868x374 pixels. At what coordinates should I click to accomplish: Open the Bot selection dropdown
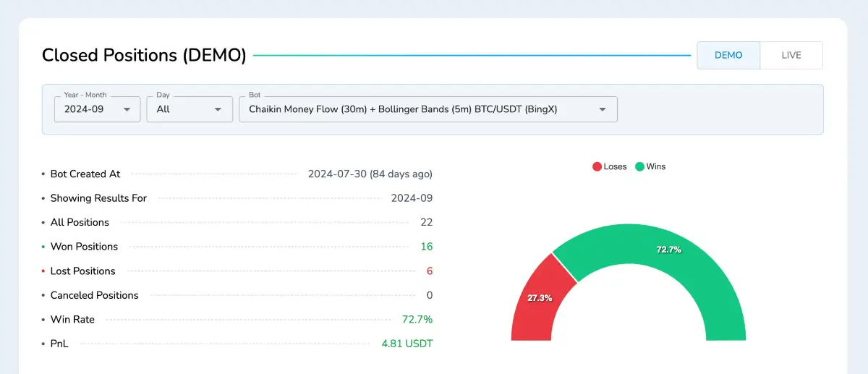pyautogui.click(x=427, y=109)
